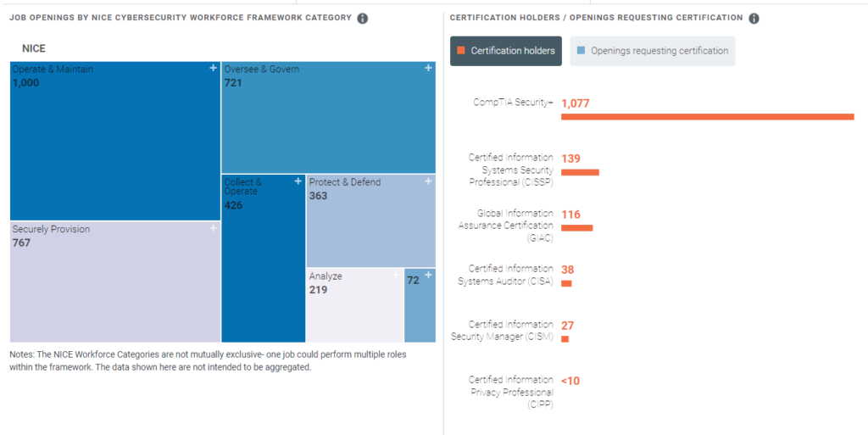Click the CISM certification bar

click(x=565, y=339)
